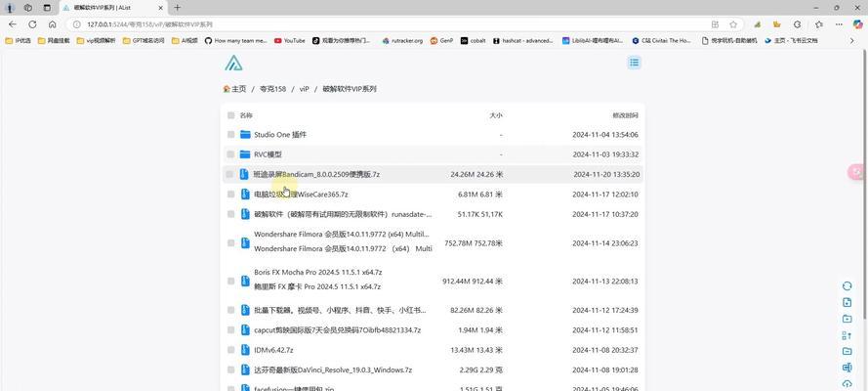The width and height of the screenshot is (868, 391).
Task: Click the new file icon in right sidebar
Action: (x=847, y=302)
